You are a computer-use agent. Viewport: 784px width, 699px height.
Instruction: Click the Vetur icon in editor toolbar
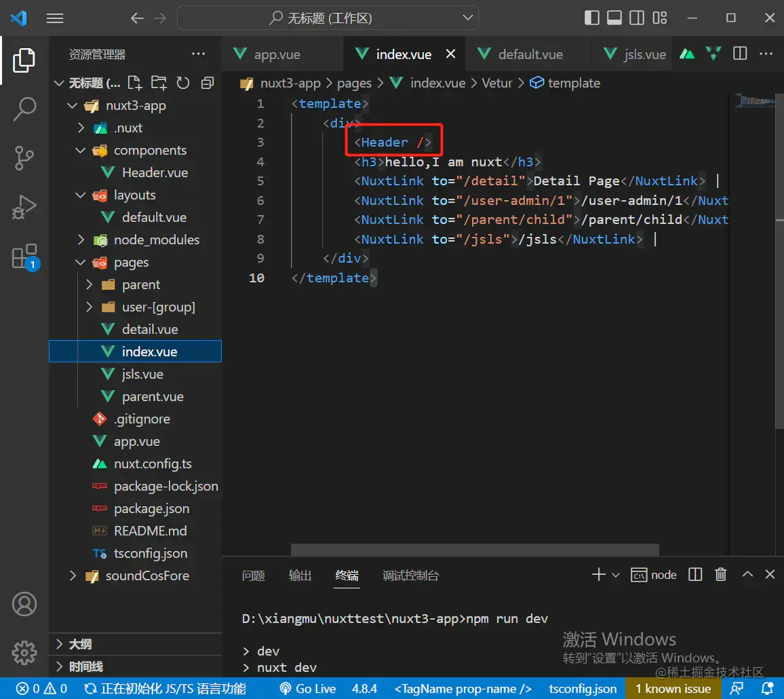pyautogui.click(x=713, y=53)
